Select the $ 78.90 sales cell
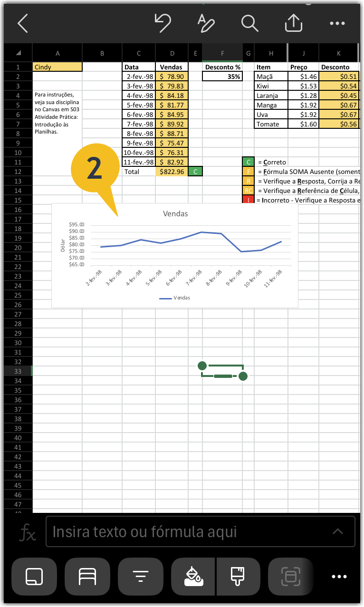Screen dimensions: 364x607 [172, 77]
